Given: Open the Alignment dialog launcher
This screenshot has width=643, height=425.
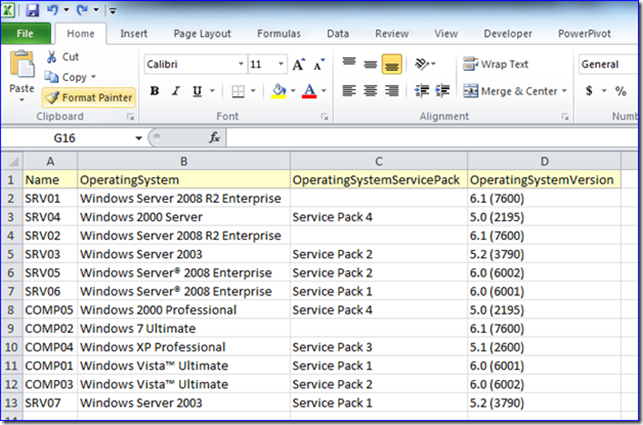Looking at the screenshot, I should [565, 117].
